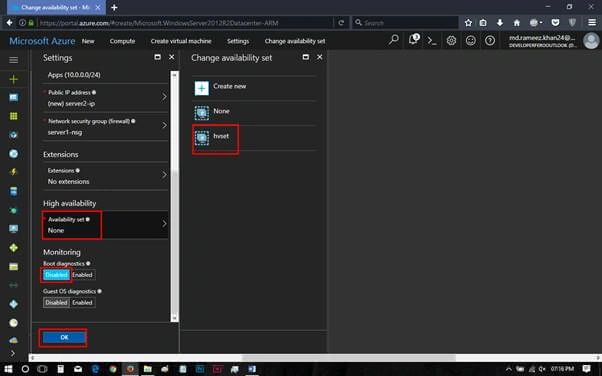Go to the Compute breadcrumb

[x=122, y=41]
